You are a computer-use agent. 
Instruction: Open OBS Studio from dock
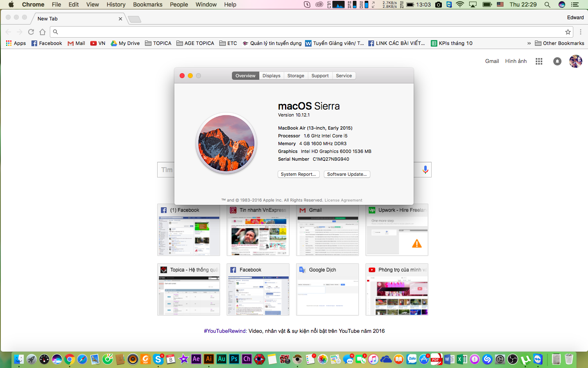coord(512,359)
